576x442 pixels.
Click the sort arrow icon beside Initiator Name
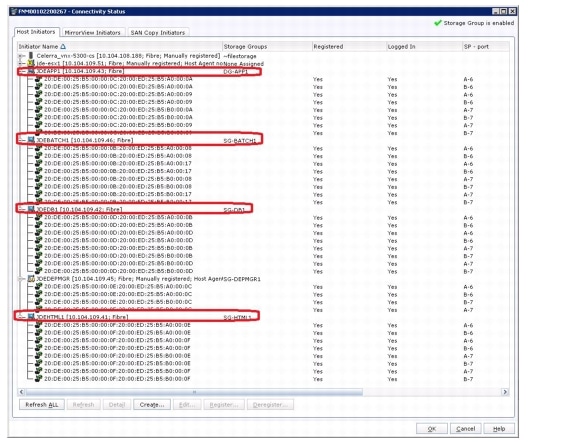point(63,47)
